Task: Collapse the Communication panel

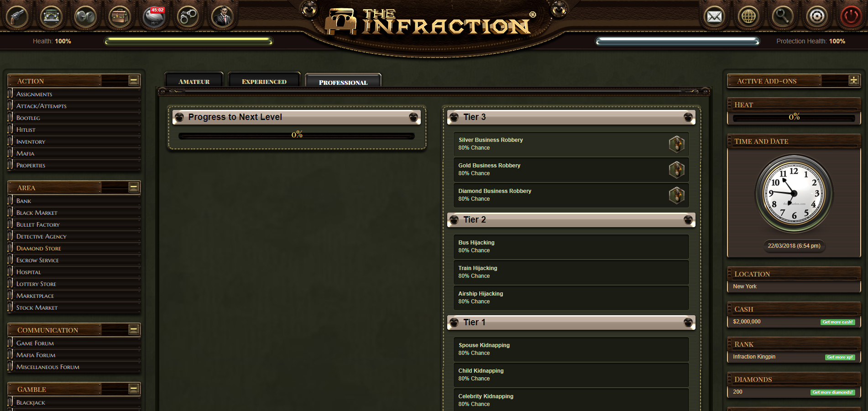Action: 134,329
